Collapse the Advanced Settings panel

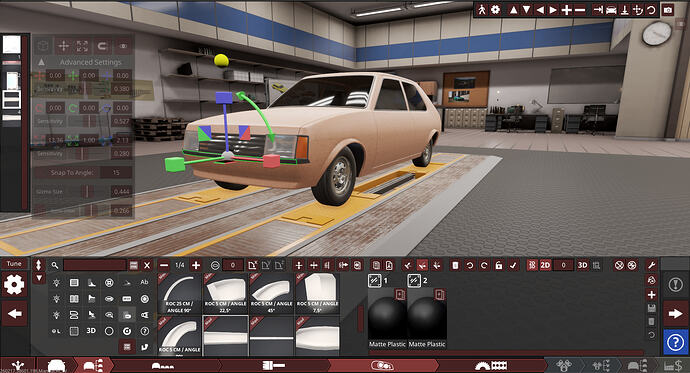[41, 62]
